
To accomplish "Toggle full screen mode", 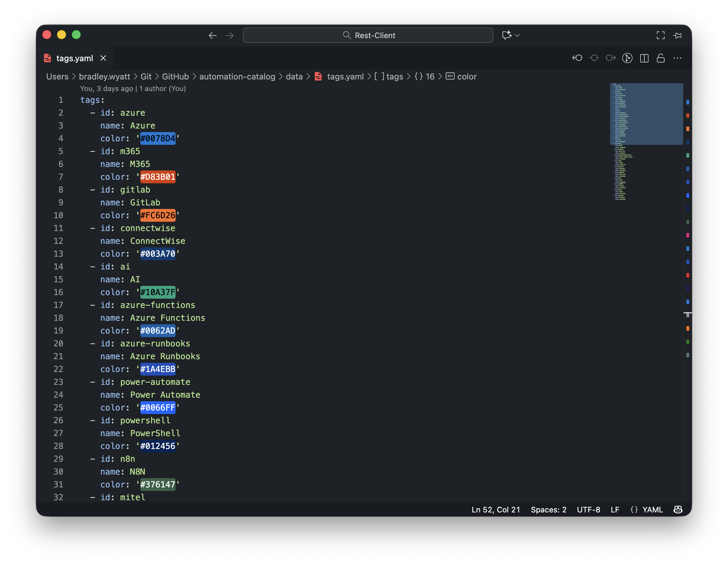I will 660,35.
